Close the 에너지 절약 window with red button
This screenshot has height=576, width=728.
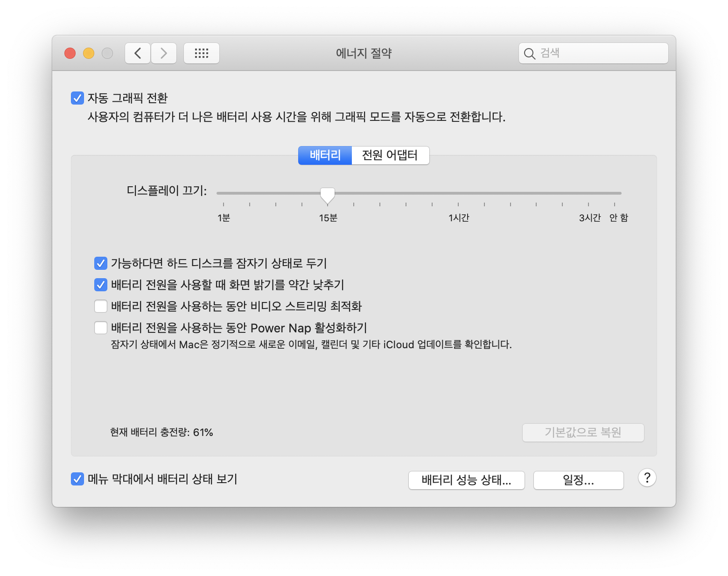(x=70, y=53)
